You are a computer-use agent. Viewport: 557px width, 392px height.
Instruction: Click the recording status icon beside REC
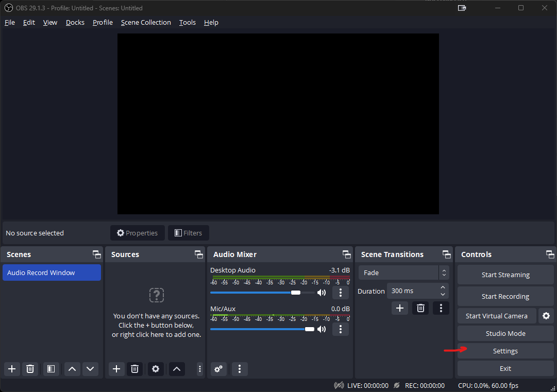click(x=397, y=385)
